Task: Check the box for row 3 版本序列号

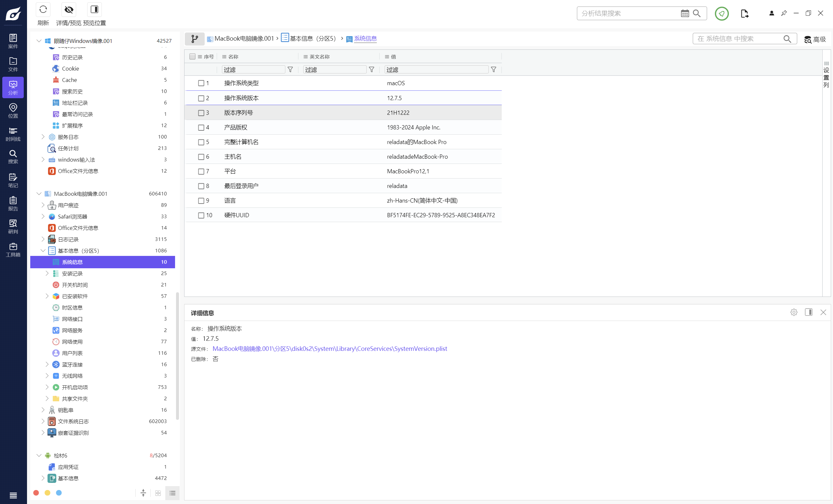Action: click(201, 113)
